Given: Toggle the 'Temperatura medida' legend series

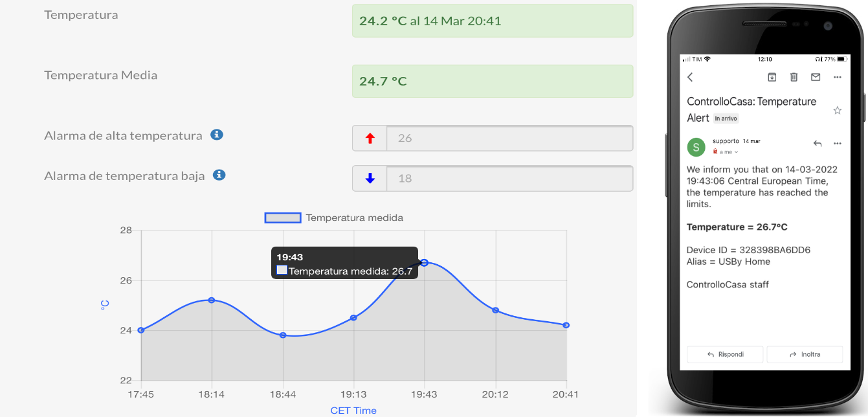Looking at the screenshot, I should click(283, 218).
